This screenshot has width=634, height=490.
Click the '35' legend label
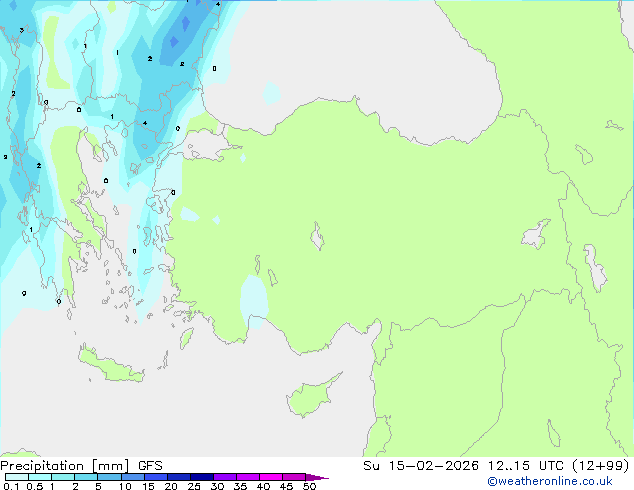(240, 486)
